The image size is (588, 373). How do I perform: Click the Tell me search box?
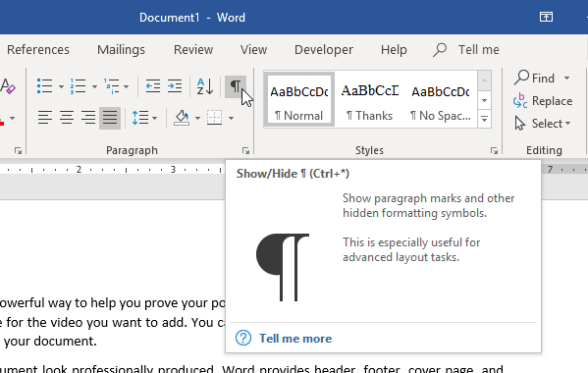pyautogui.click(x=466, y=49)
